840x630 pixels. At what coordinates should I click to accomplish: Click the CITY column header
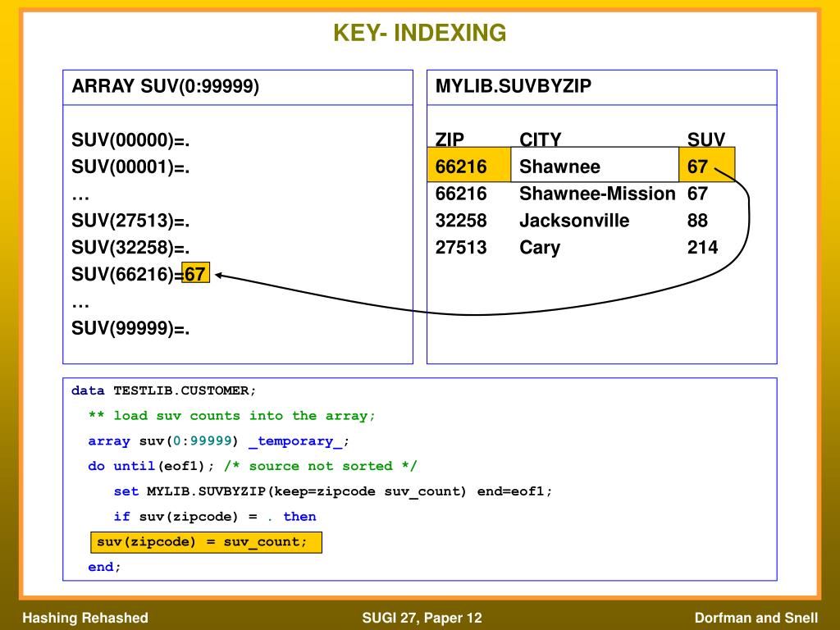[540, 139]
